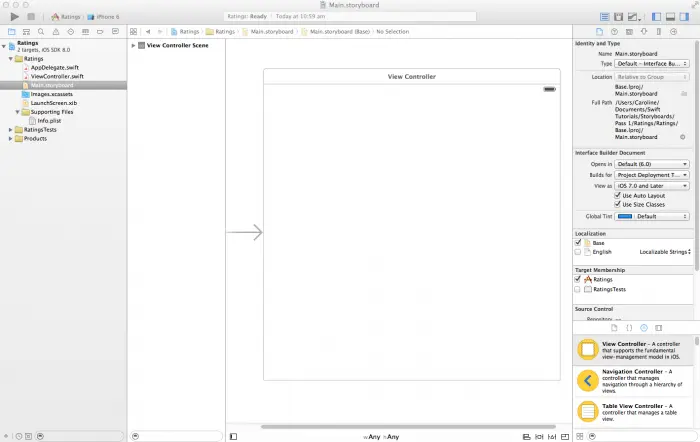Image resolution: width=700 pixels, height=442 pixels.
Task: Show the Attributes inspector
Action: (644, 32)
